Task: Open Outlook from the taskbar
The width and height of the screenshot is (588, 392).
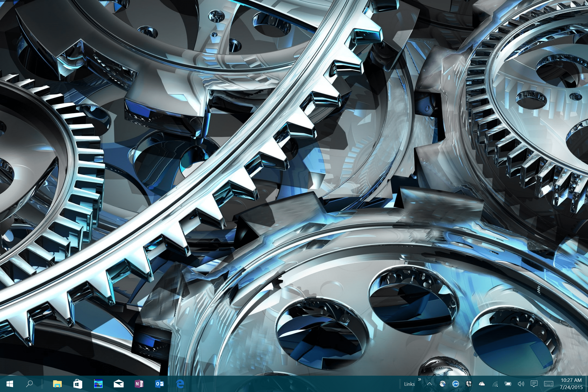Action: [x=159, y=384]
